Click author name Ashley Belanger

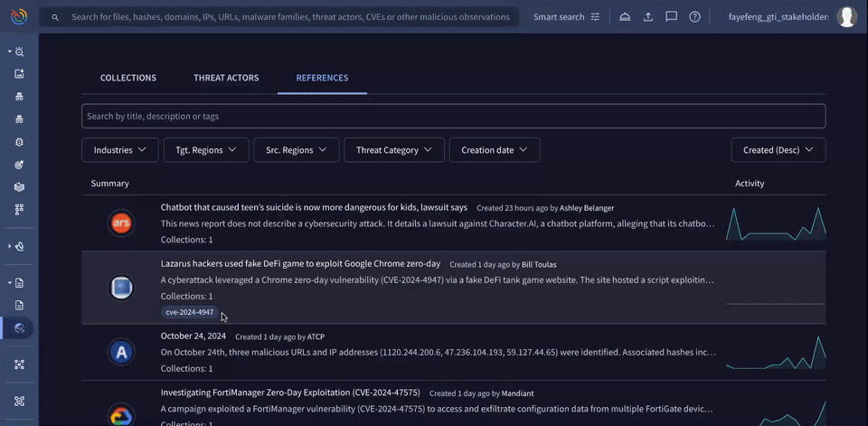587,208
